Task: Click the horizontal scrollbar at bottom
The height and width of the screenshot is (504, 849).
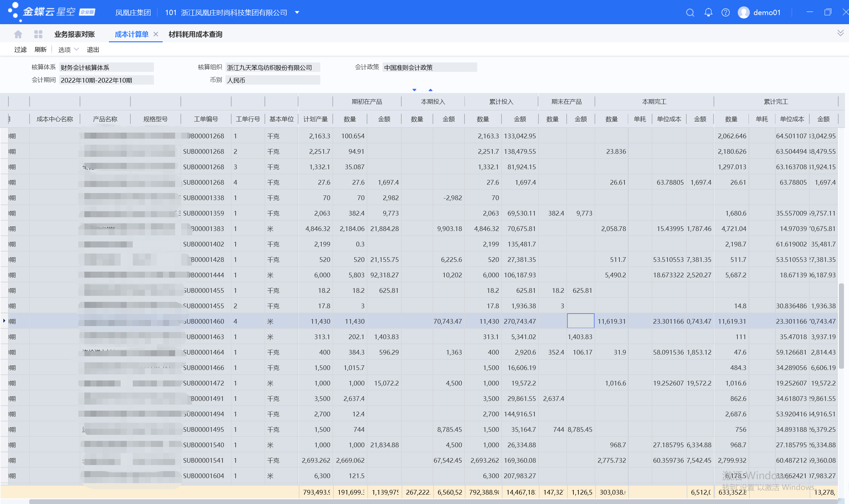Action: coord(433,502)
